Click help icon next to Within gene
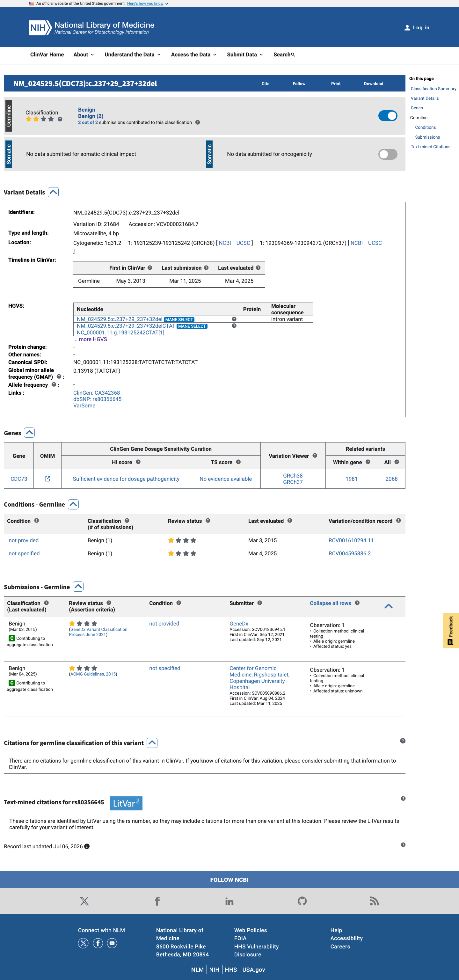The height and width of the screenshot is (980, 459). 368,462
